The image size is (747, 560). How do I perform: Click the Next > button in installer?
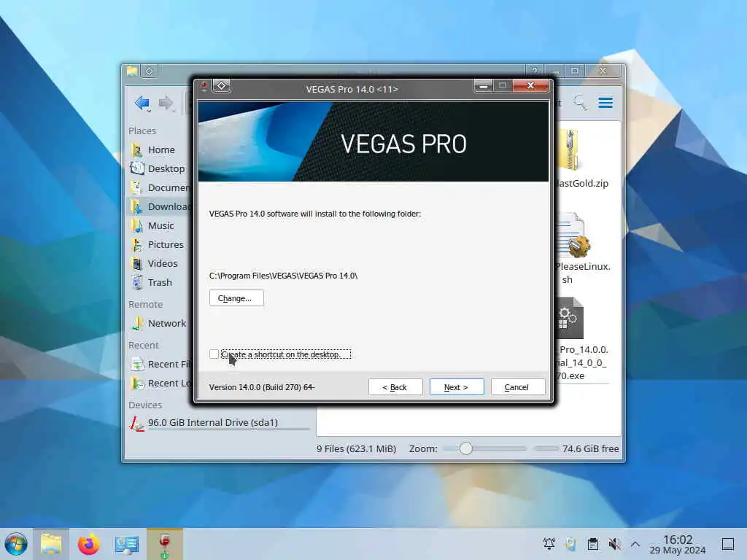[457, 387]
